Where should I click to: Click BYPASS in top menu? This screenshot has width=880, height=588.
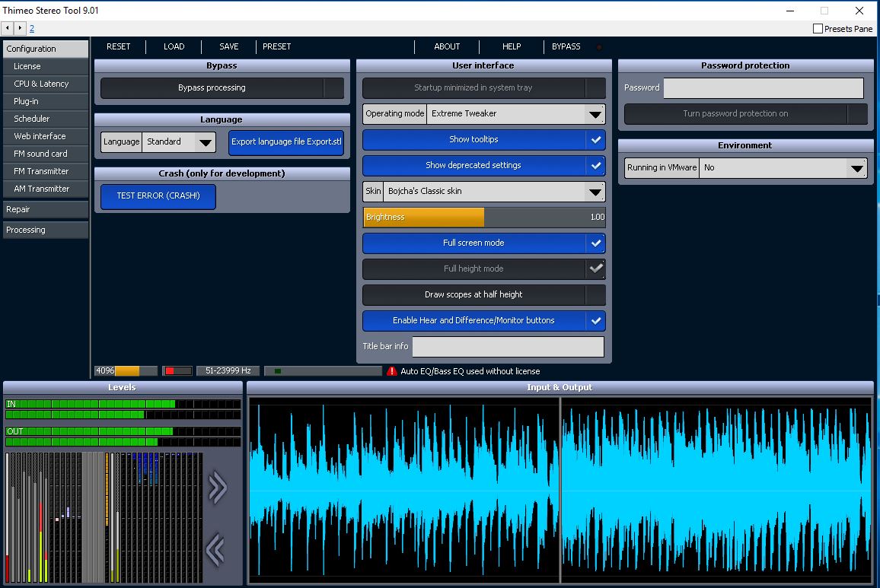(566, 46)
